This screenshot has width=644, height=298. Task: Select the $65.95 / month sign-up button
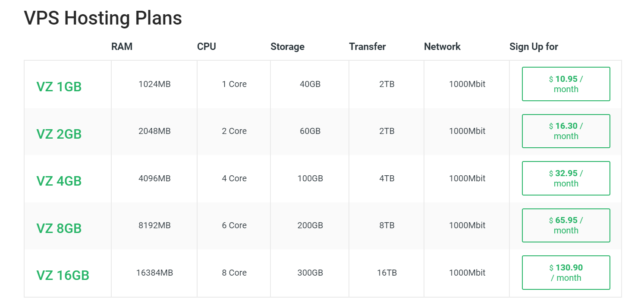[565, 225]
